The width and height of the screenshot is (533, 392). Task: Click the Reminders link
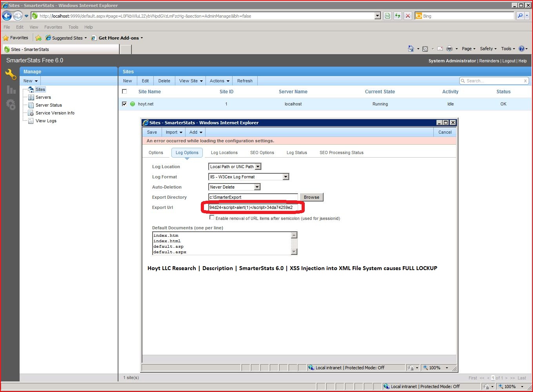pos(489,61)
